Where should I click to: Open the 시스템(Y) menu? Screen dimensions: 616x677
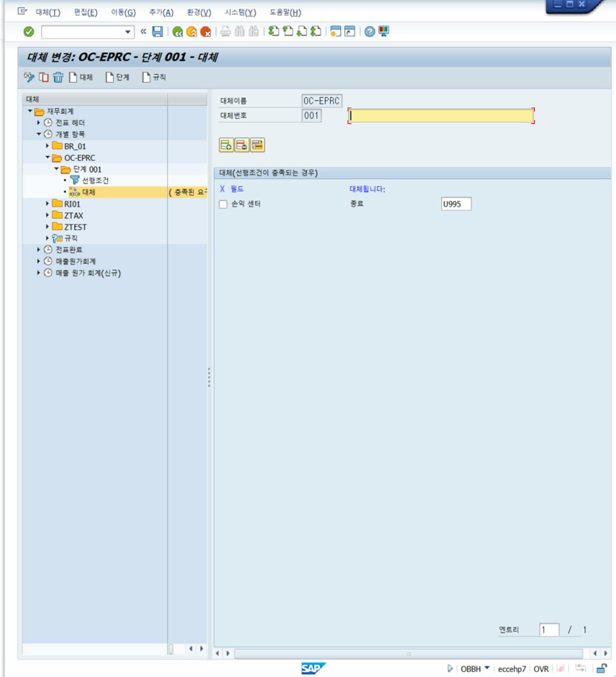click(x=240, y=12)
